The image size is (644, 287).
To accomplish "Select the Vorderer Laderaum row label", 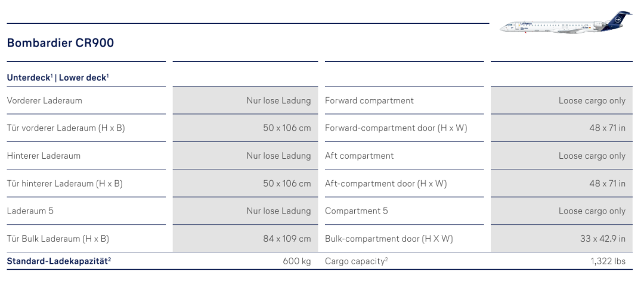I will click(44, 101).
